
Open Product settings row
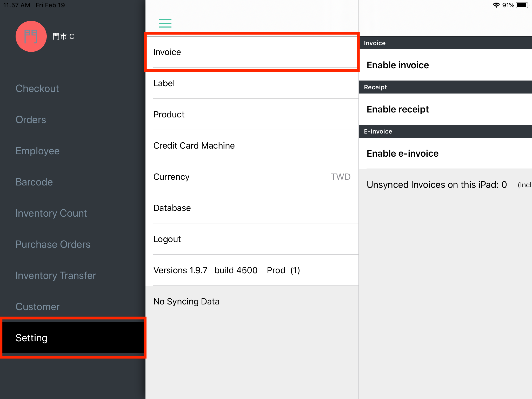(x=252, y=114)
